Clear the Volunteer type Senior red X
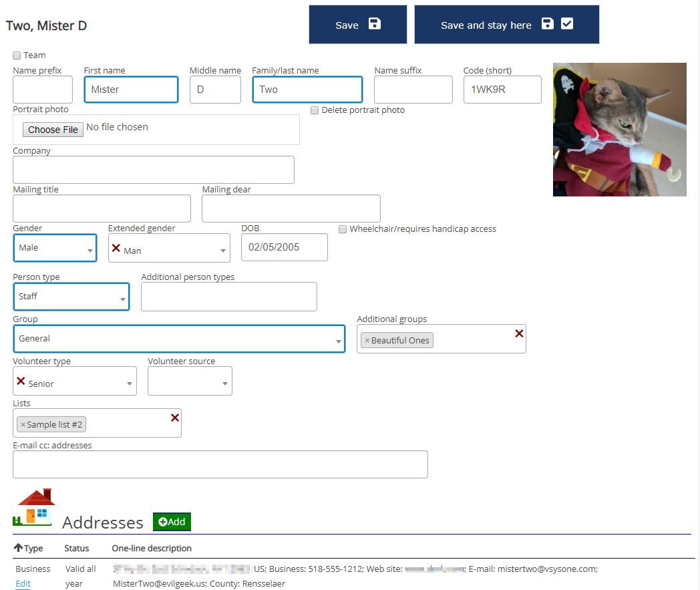 point(21,381)
